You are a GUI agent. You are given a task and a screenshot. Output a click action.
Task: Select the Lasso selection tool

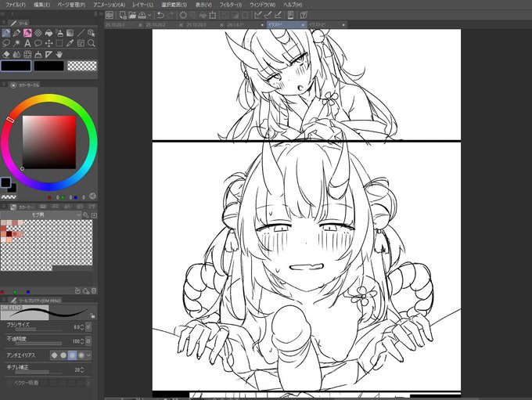pyautogui.click(x=6, y=44)
